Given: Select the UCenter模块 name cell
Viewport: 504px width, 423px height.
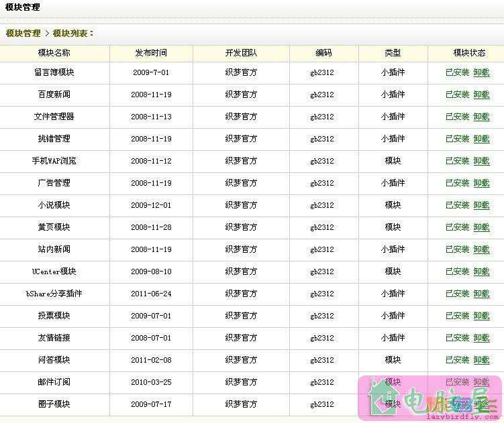Looking at the screenshot, I should 54,271.
